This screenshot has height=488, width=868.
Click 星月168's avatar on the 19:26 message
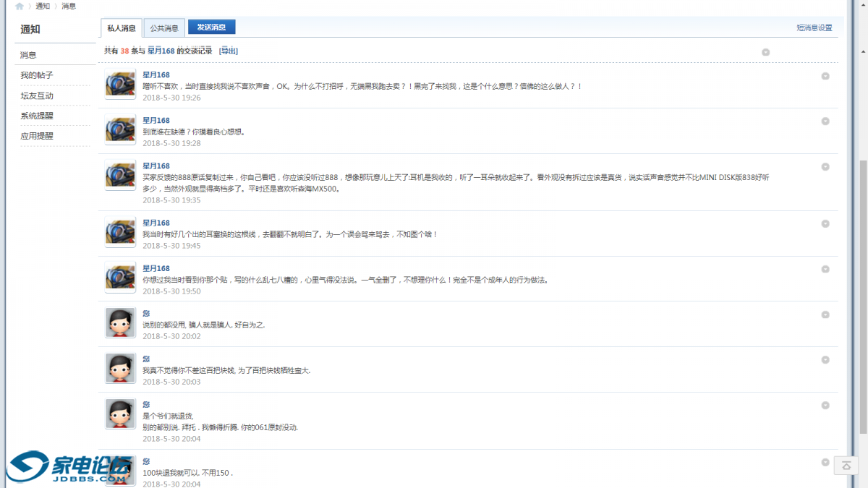tap(120, 85)
